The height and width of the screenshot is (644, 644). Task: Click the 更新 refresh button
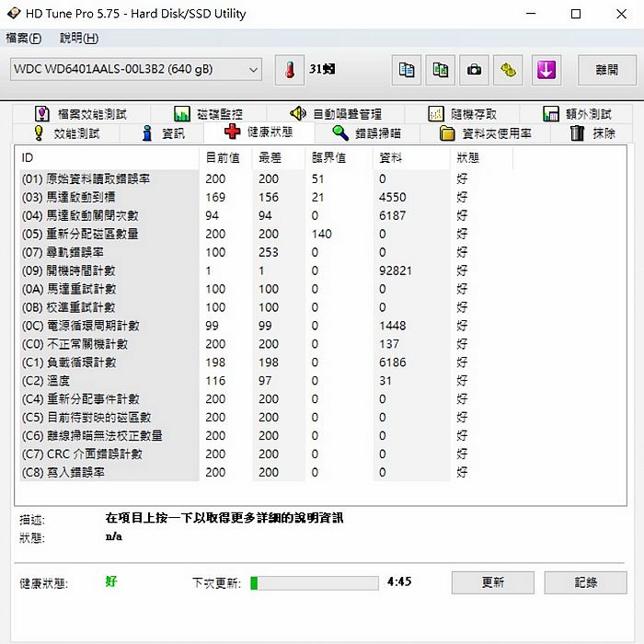coord(493,582)
